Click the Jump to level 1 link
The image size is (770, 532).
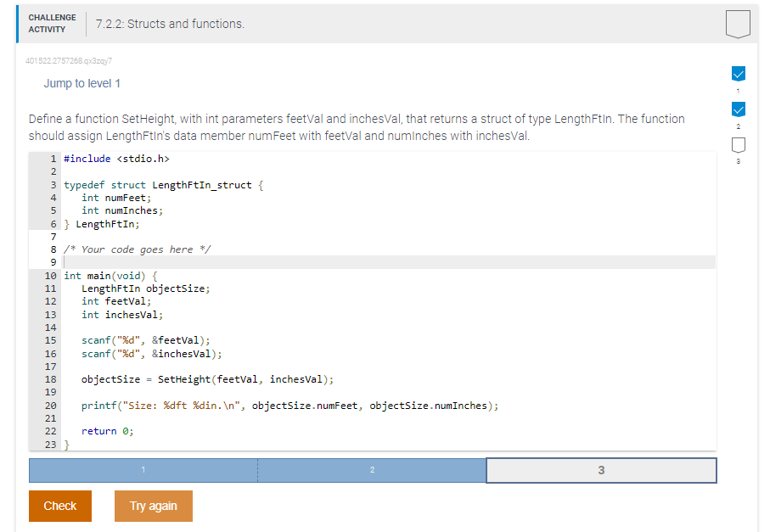pos(81,83)
